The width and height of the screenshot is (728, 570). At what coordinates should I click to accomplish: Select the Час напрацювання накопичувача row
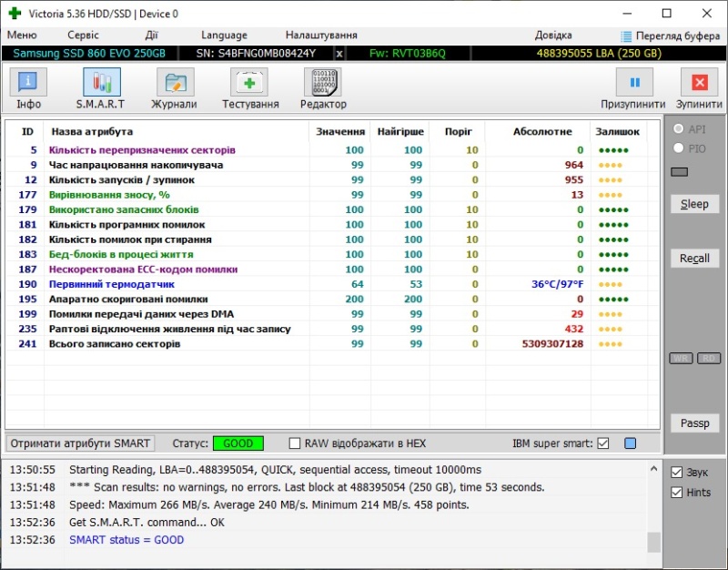332,165
